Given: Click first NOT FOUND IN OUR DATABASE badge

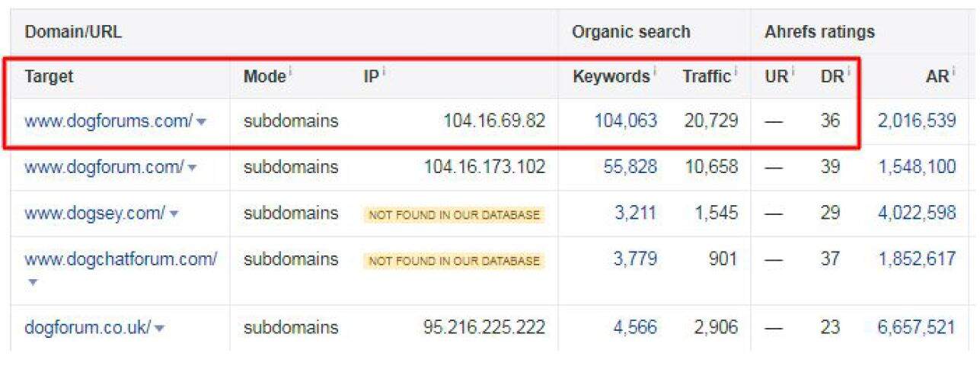Looking at the screenshot, I should (454, 215).
